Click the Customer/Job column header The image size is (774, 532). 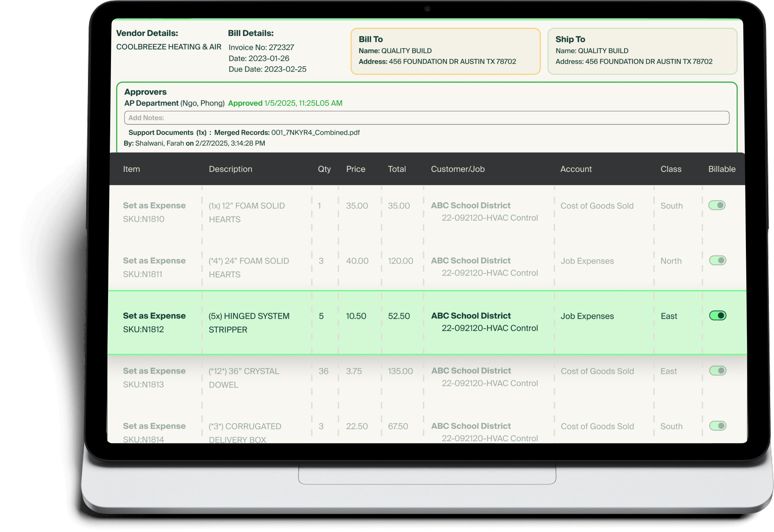(457, 169)
